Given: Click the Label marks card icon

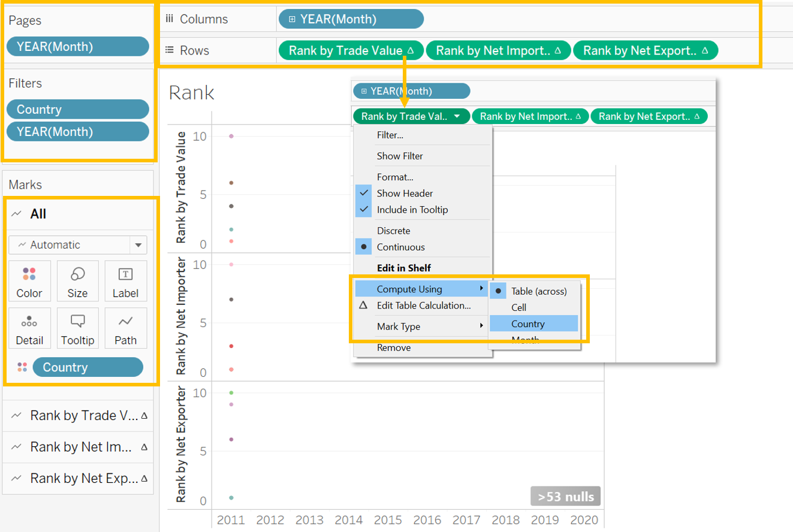Looking at the screenshot, I should coord(125,274).
